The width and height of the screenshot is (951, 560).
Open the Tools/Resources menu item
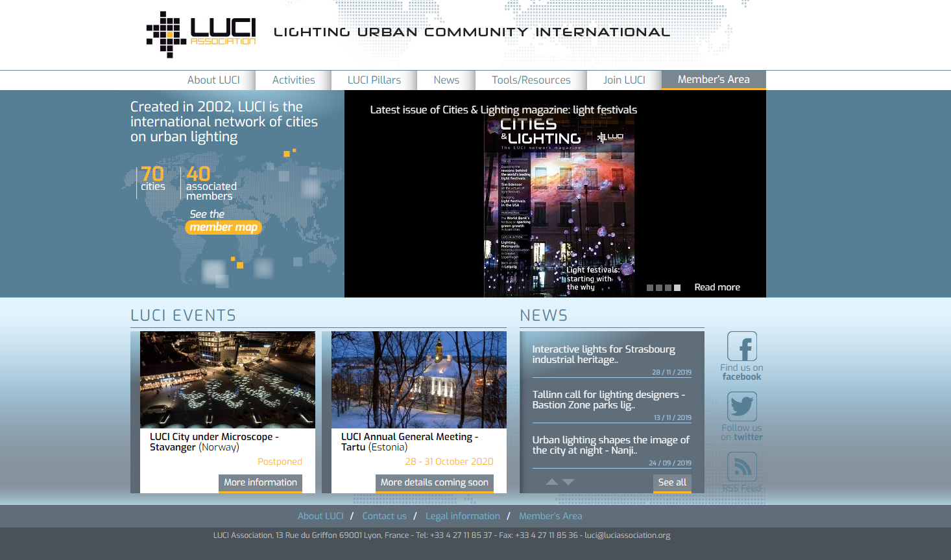pyautogui.click(x=531, y=80)
